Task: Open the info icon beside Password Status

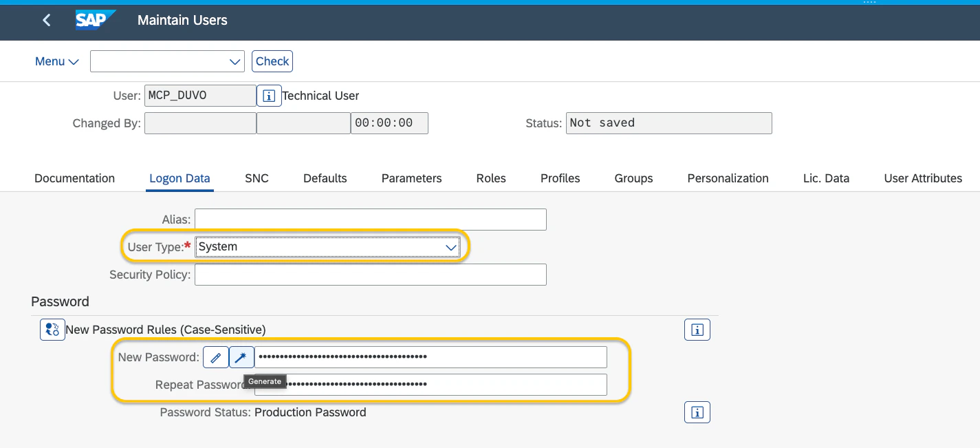Action: click(x=697, y=412)
